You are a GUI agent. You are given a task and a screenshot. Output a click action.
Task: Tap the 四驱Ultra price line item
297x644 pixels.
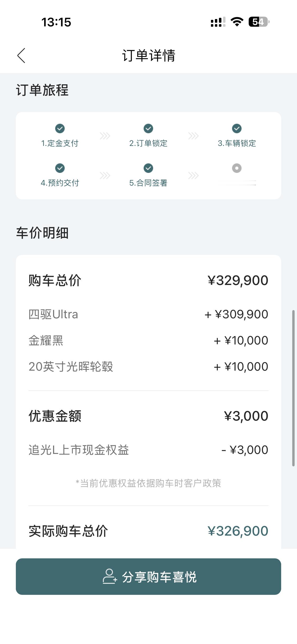click(148, 314)
